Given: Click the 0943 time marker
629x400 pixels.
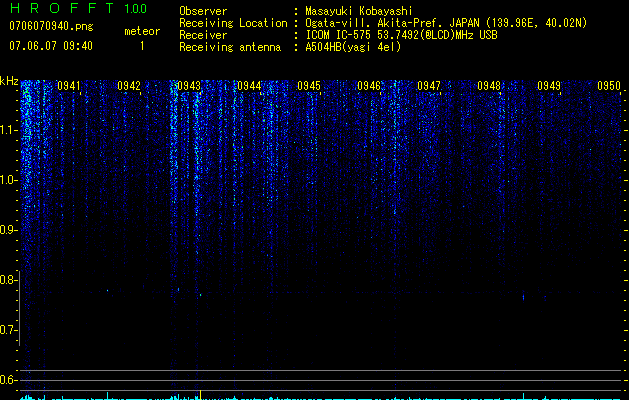Looking at the screenshot, I should click(189, 86).
